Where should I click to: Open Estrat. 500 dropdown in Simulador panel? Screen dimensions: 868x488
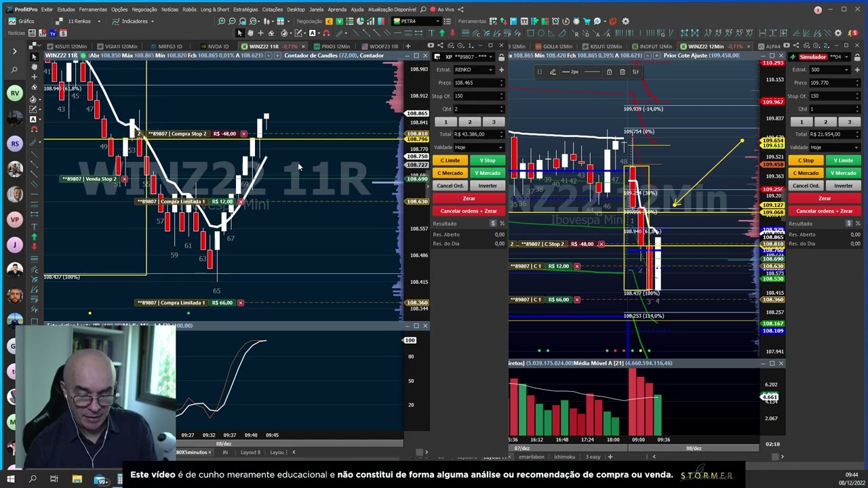[x=829, y=70]
